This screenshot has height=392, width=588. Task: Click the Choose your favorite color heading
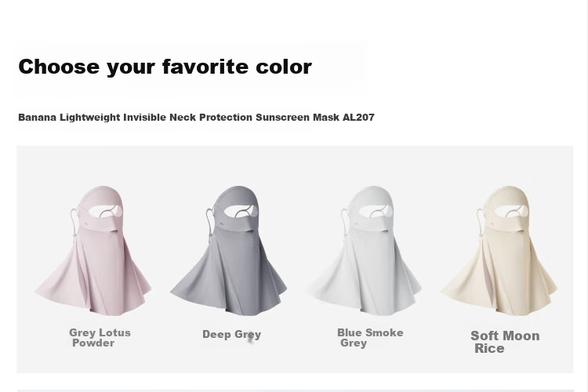click(165, 67)
